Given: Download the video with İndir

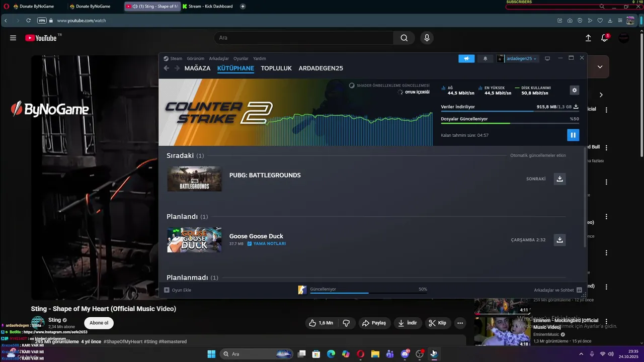Looking at the screenshot, I should pos(408,323).
